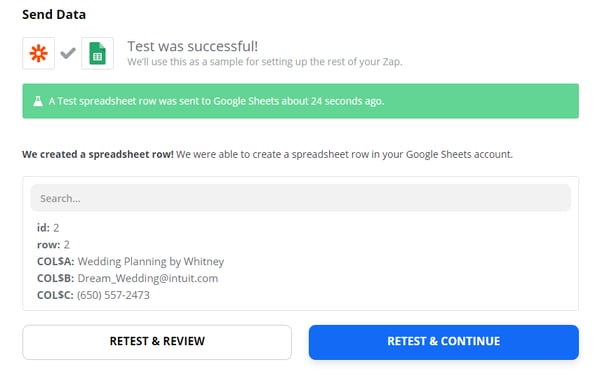Select the row: 2 result entry
The image size is (600, 381).
[53, 244]
